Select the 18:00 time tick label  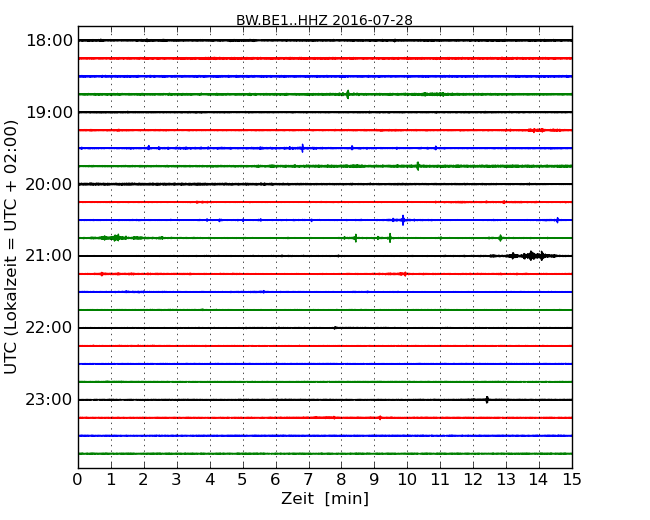coord(49,41)
